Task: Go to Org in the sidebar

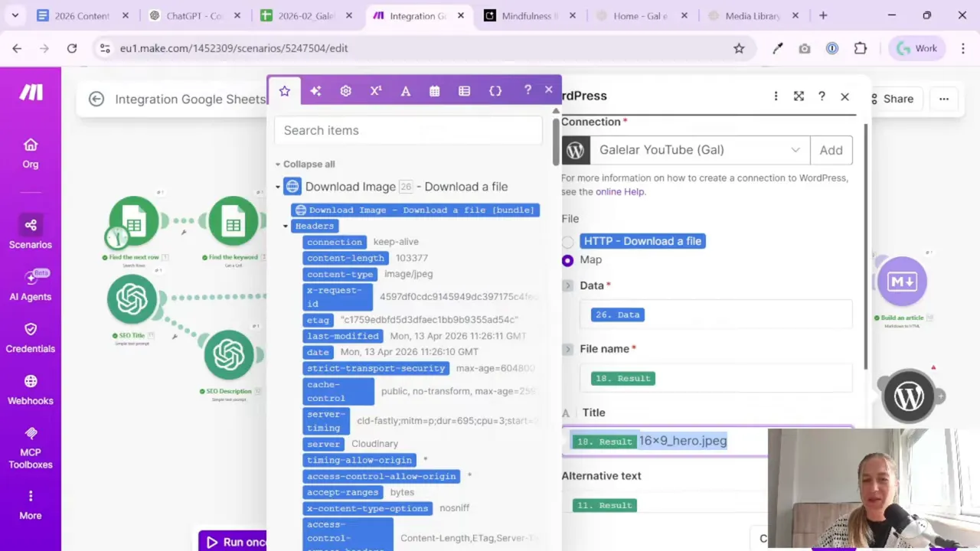Action: coord(31,153)
